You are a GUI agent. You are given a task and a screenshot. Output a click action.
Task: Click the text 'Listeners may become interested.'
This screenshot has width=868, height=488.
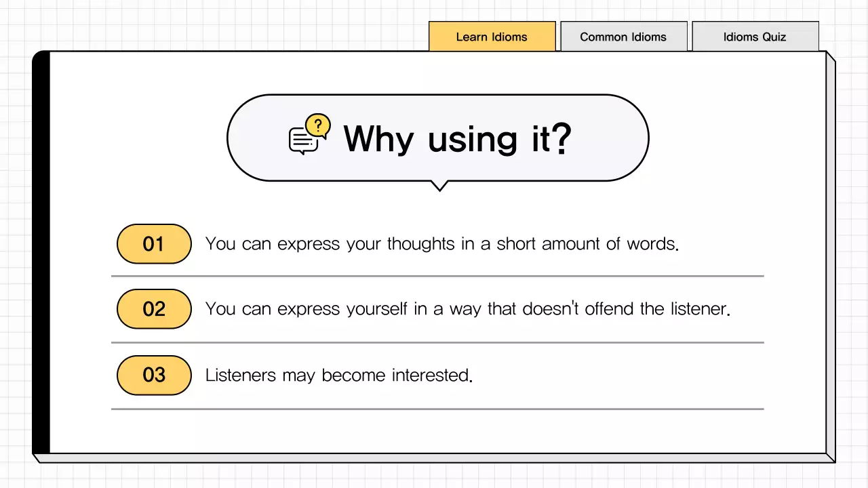[x=338, y=375]
